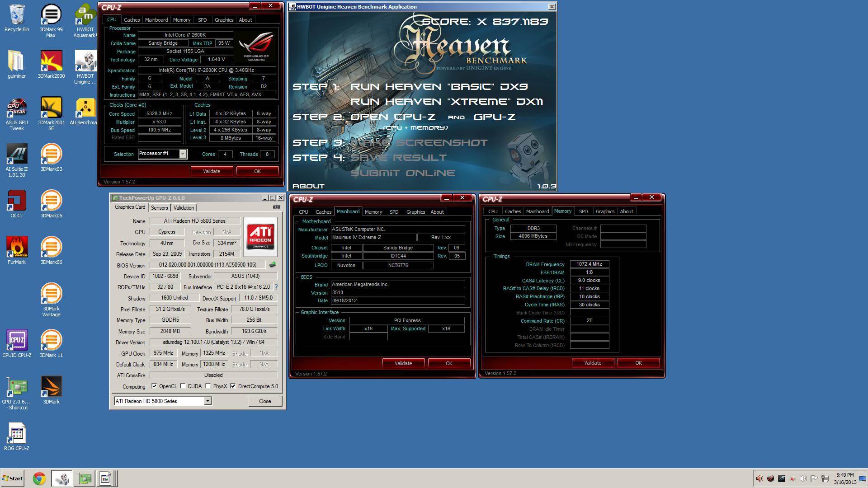The width and height of the screenshot is (868, 488).
Task: Open AI Suite II desktop icon
Action: tap(17, 160)
